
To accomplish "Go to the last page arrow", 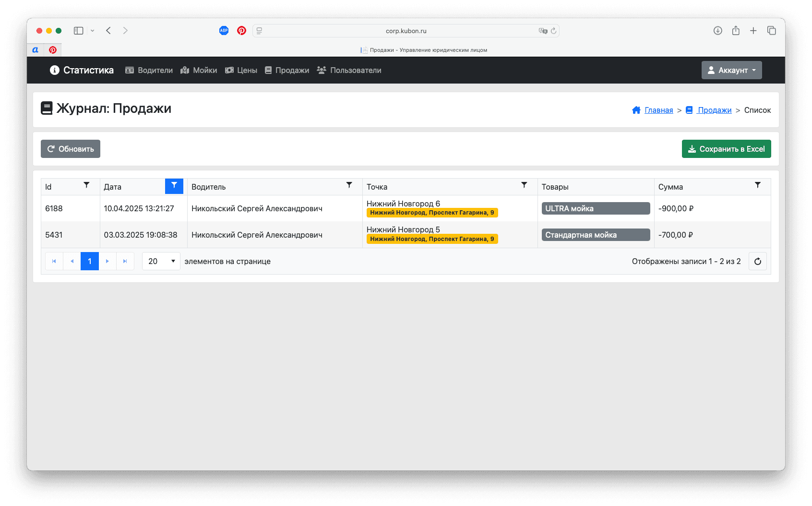I will (x=125, y=262).
